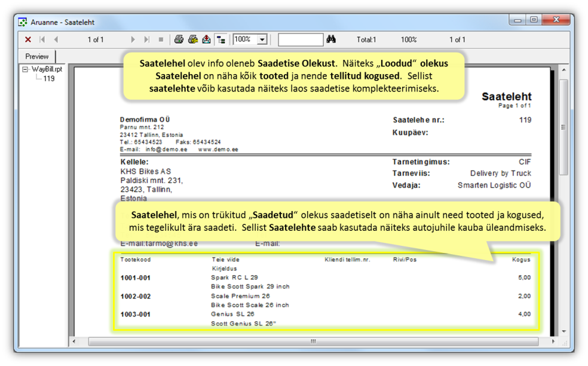Stop loading the report
The height and width of the screenshot is (366, 588).
click(x=161, y=39)
